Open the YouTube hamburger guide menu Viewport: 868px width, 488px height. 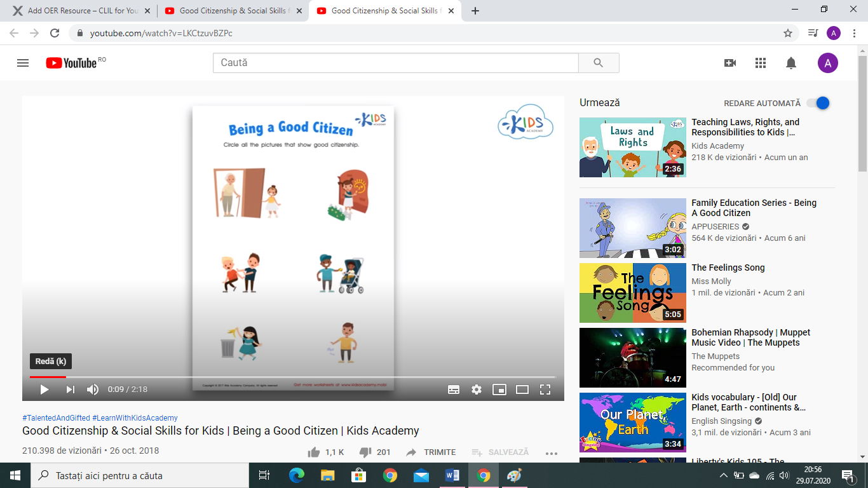(23, 63)
